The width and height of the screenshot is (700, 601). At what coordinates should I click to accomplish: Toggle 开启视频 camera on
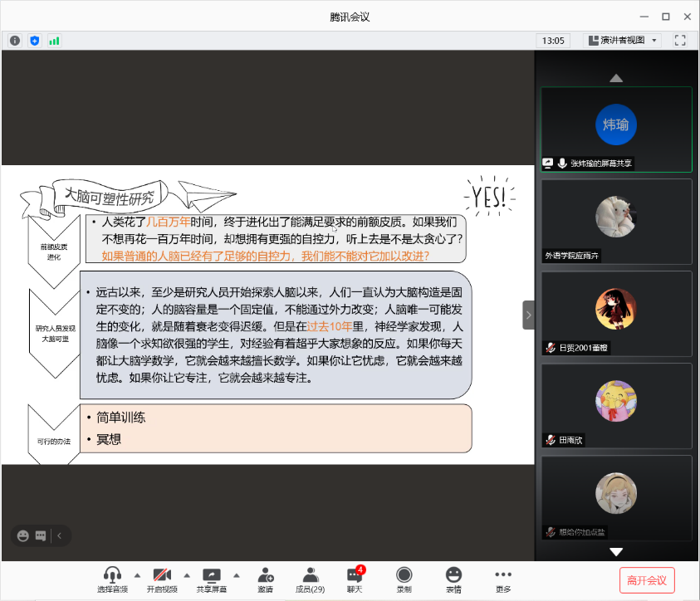pos(162,579)
